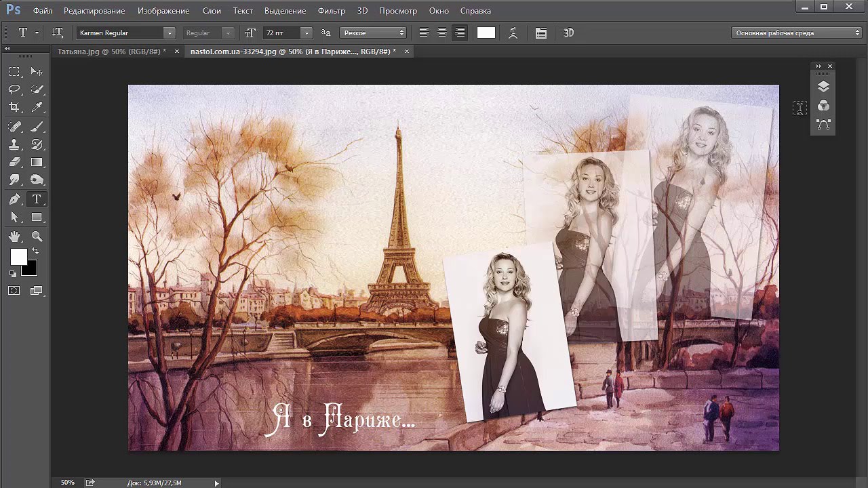The image size is (868, 488).
Task: Open the Karmen Regular font dropdown
Action: (x=169, y=33)
